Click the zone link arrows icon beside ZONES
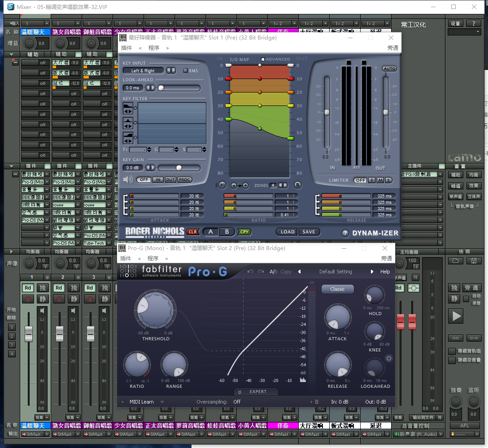The image size is (488, 448). point(240,185)
